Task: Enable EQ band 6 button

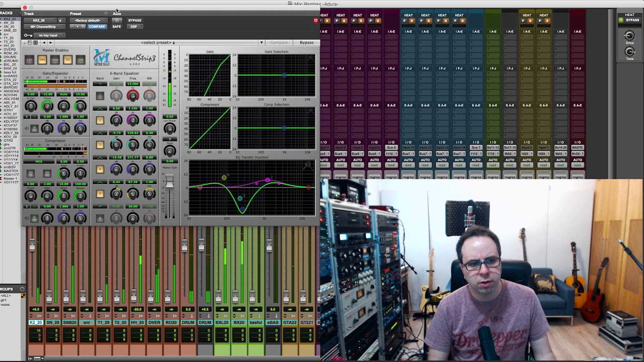Action: point(100,218)
